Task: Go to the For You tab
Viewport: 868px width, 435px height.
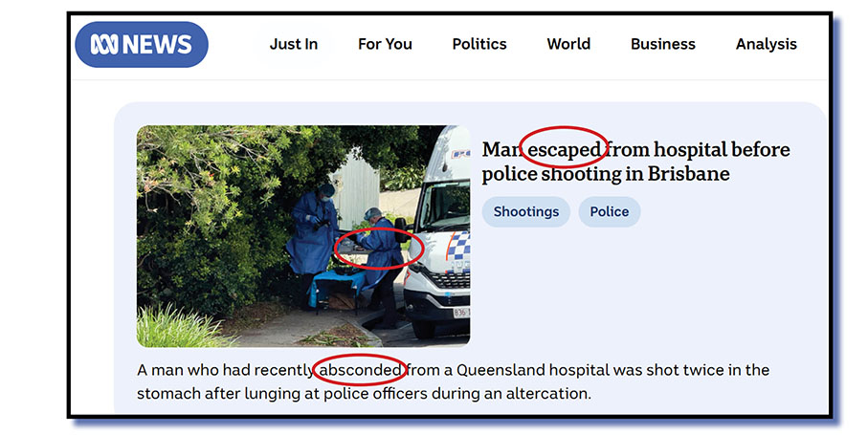Action: tap(385, 44)
